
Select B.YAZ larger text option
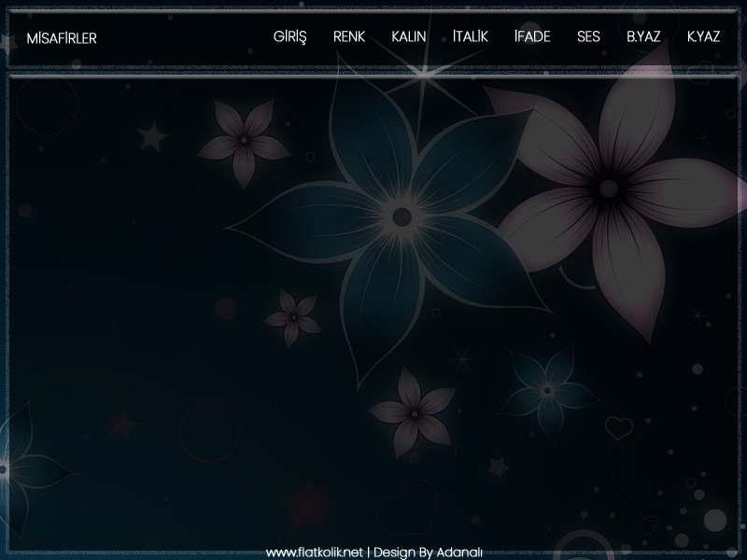pos(643,36)
